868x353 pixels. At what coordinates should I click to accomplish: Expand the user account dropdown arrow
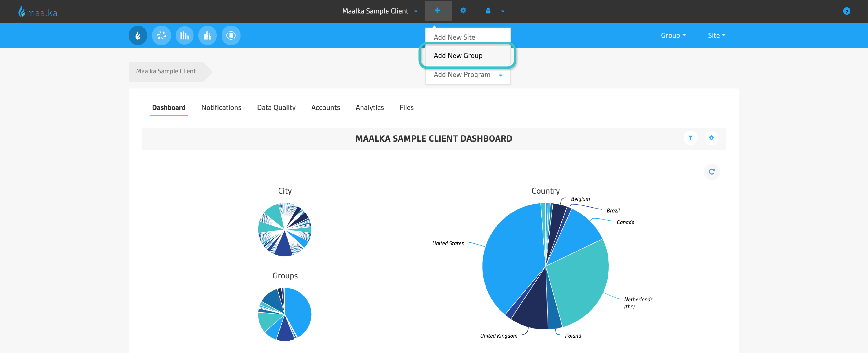pos(503,11)
